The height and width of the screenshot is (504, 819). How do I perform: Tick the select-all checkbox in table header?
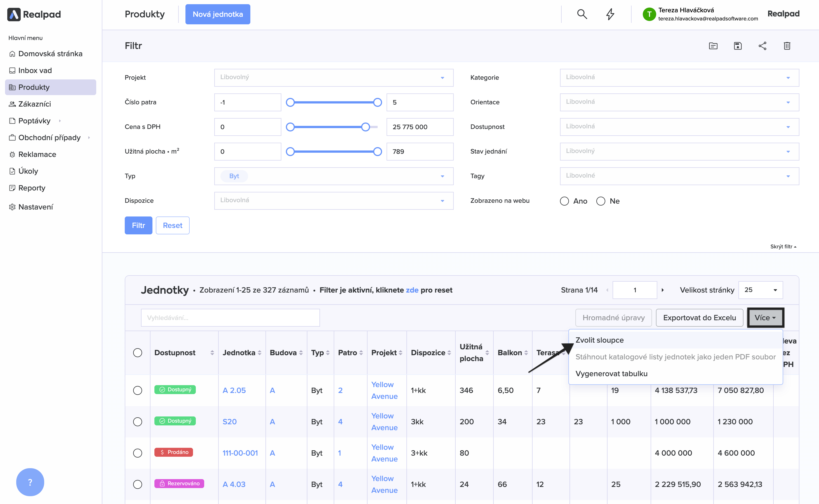coord(137,353)
